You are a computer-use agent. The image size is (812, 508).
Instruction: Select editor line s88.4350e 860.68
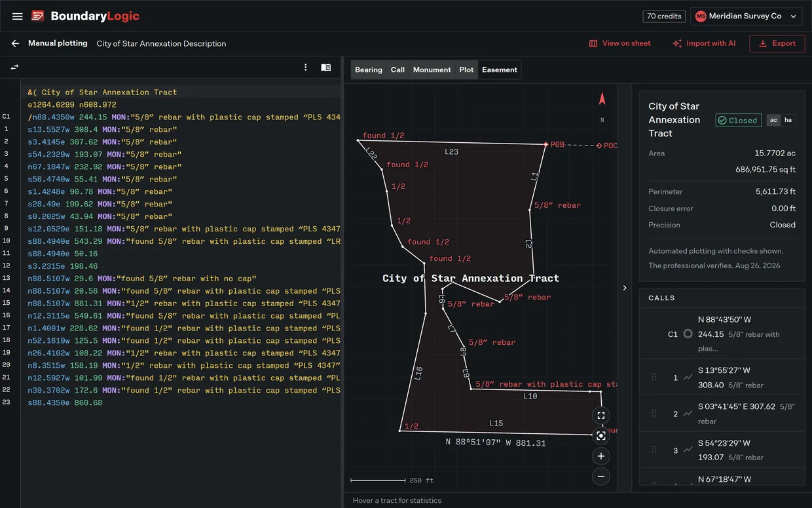(x=65, y=402)
